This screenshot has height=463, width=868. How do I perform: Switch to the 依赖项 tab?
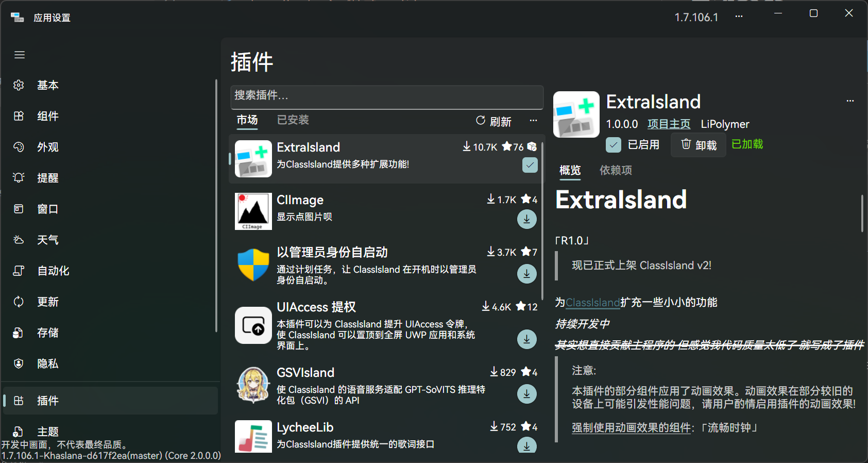coord(616,171)
